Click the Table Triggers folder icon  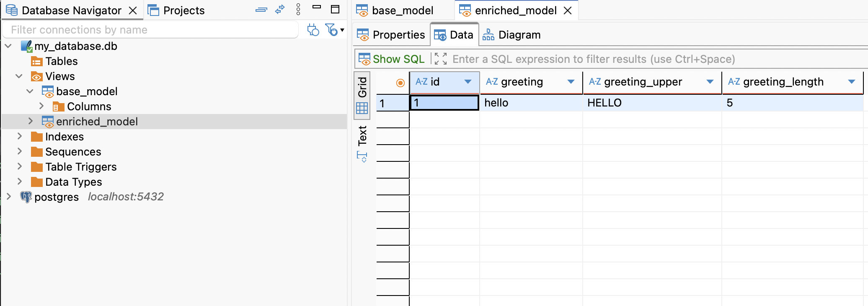pyautogui.click(x=37, y=167)
